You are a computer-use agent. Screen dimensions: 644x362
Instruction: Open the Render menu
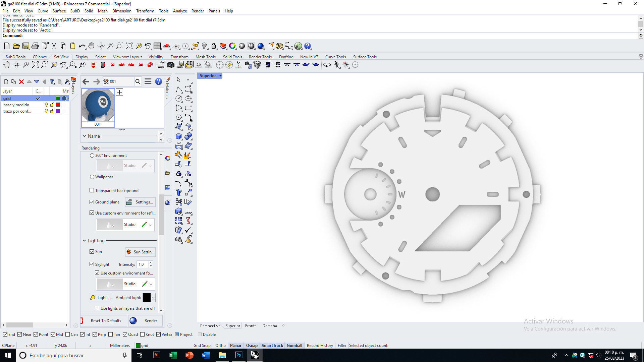(x=198, y=11)
